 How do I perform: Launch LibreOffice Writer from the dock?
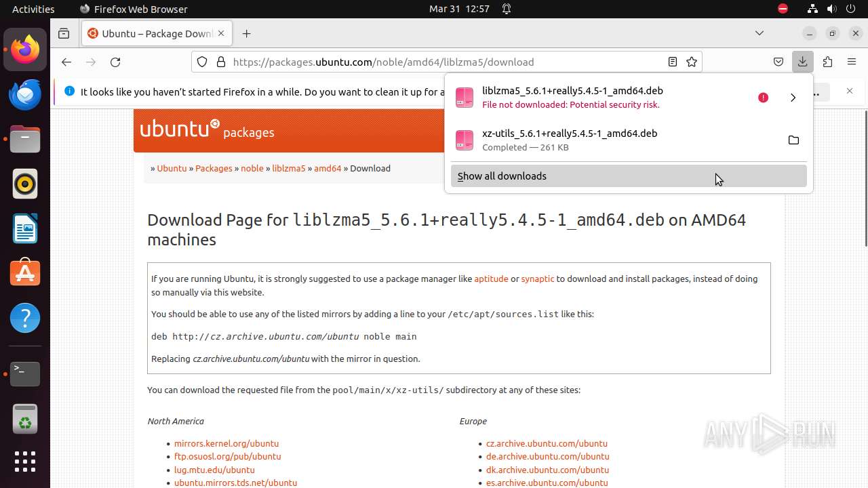tap(25, 228)
